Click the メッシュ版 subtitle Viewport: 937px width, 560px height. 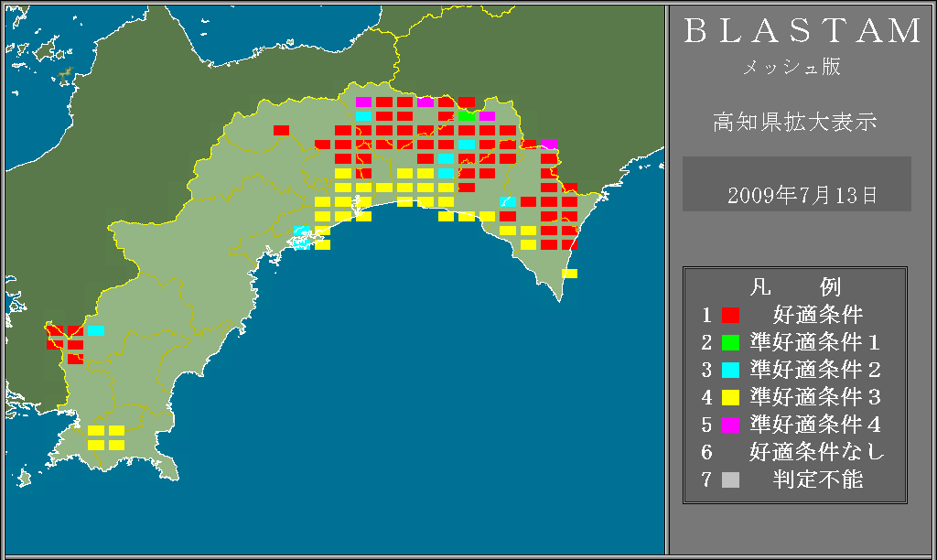pyautogui.click(x=792, y=67)
